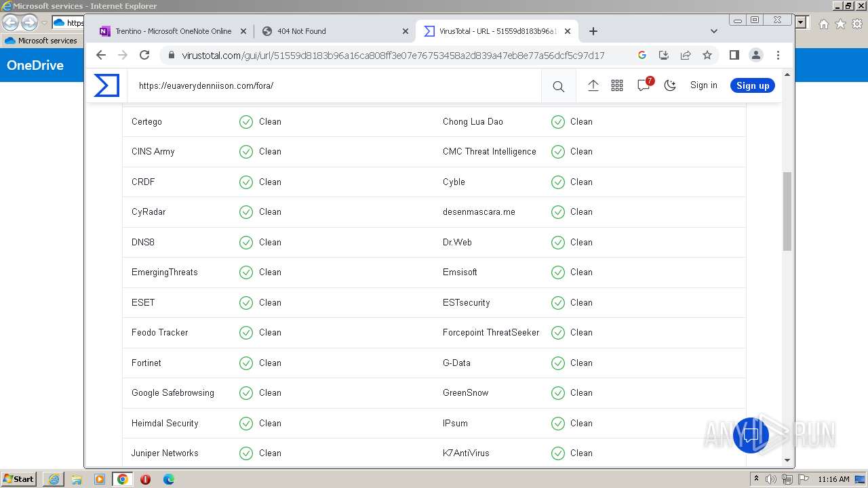Viewport: 868px width, 488px height.
Task: Close the Trentino OneNote tab
Action: click(x=243, y=31)
